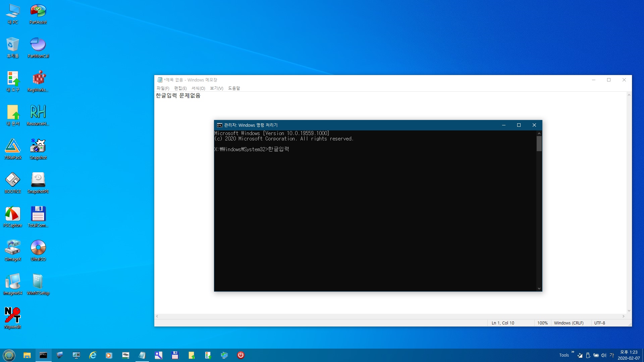This screenshot has height=362, width=644.
Task: Open the 도움말 menu in Notepad
Action: click(x=234, y=88)
